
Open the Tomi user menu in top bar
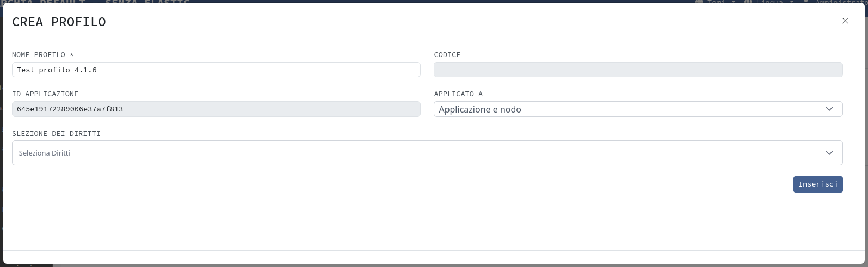(716, 2)
